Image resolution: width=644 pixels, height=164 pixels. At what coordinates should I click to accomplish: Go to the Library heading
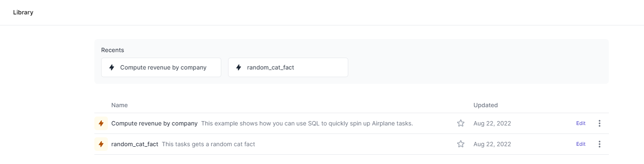point(23,12)
